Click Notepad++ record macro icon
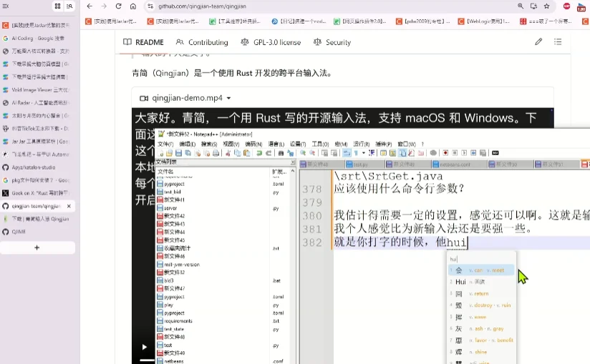The image size is (590, 364). (x=445, y=153)
